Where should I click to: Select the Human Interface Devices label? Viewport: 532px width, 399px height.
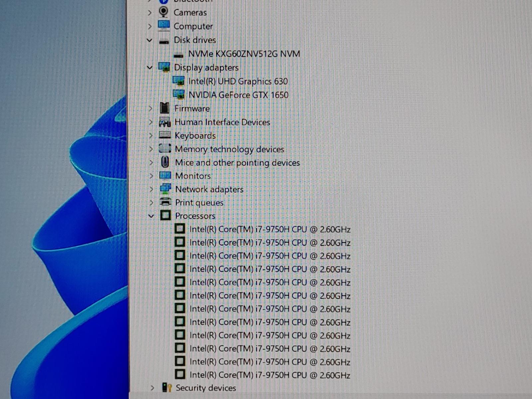coord(222,122)
